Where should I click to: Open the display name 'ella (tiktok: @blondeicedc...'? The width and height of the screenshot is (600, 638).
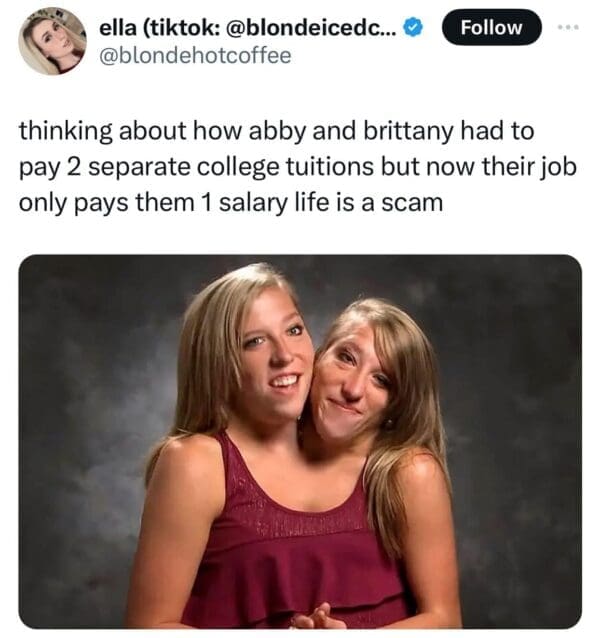248,28
